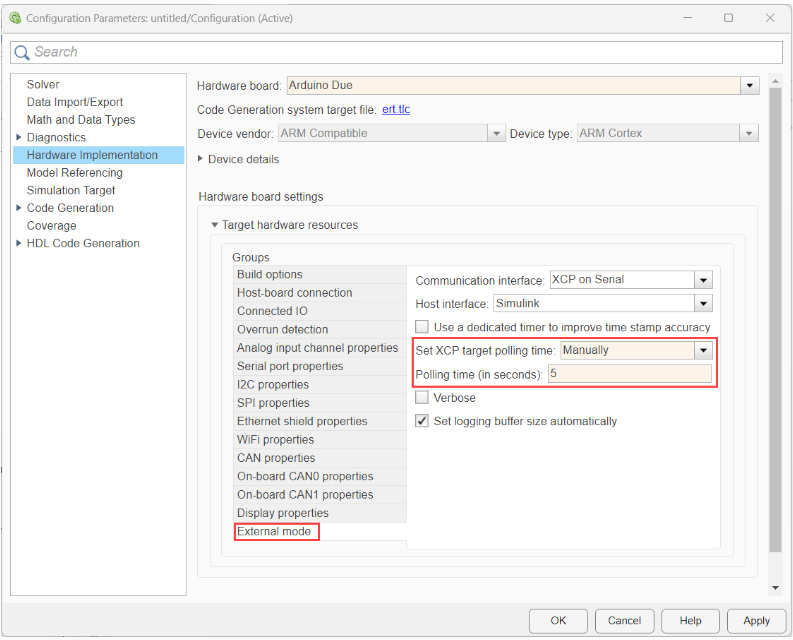
Task: Click the Apply button
Action: tap(756, 620)
